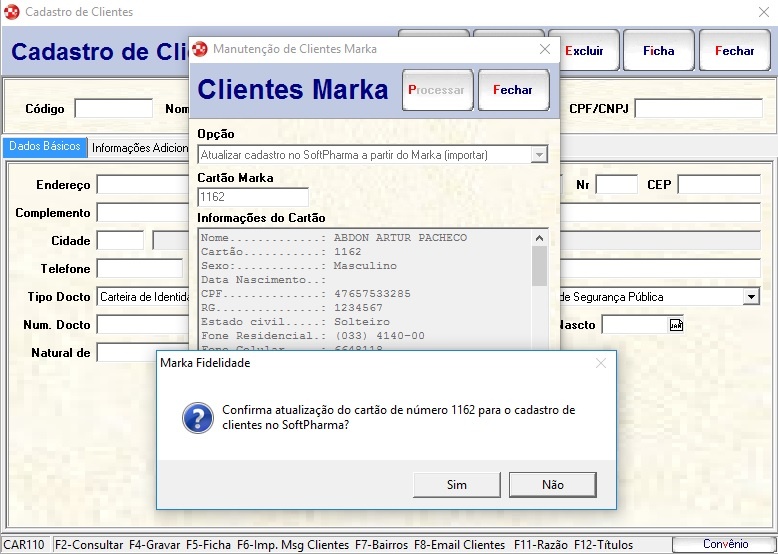Click the Complemento input field
Screen dimensions: 778x554
coord(143,213)
